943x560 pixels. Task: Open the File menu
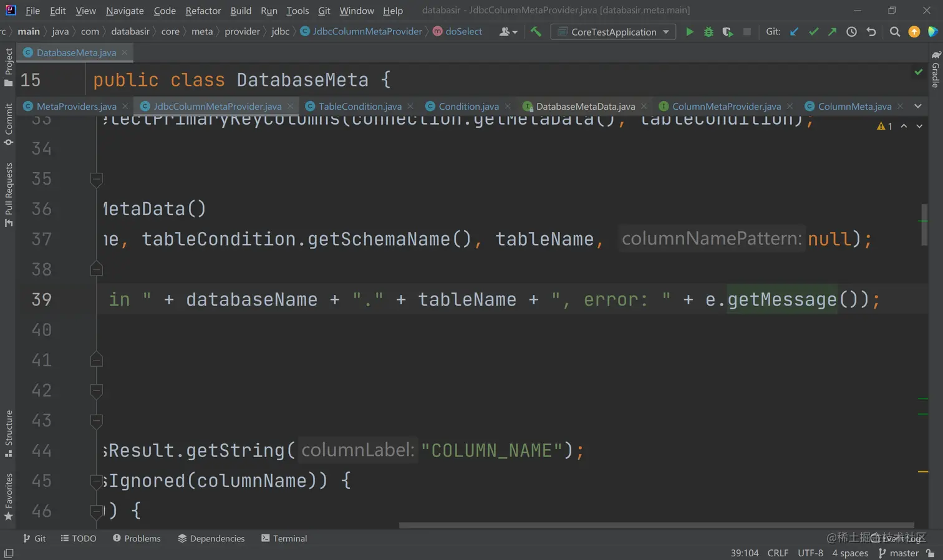pos(32,11)
